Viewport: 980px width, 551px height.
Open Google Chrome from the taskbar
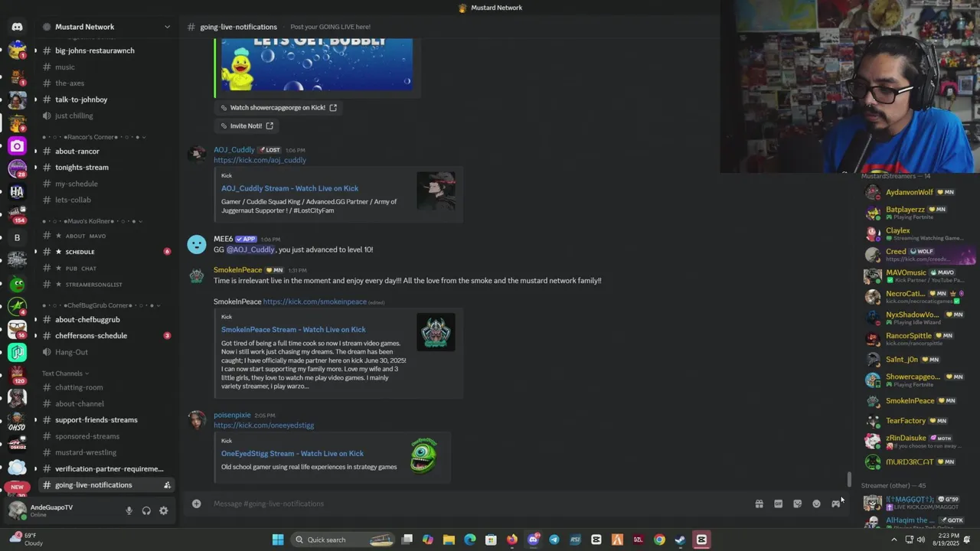point(659,540)
